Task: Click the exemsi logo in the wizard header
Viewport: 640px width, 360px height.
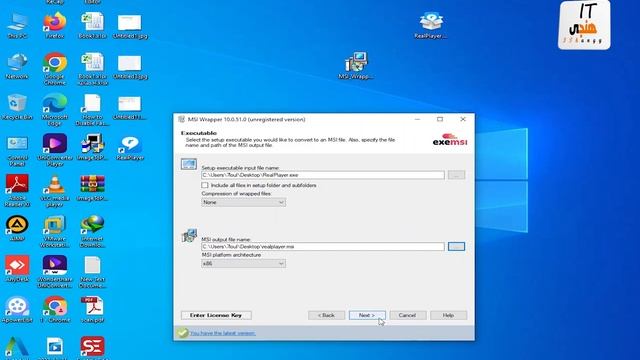Action: pyautogui.click(x=450, y=139)
